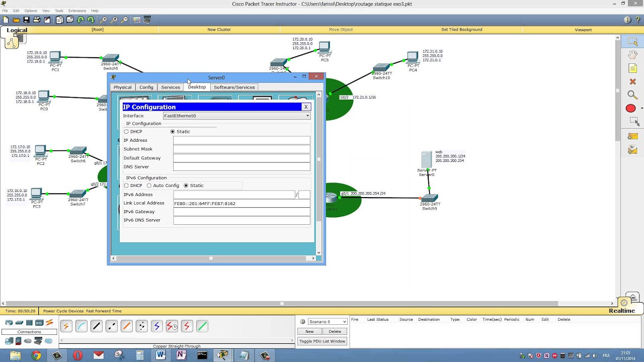This screenshot has height=362, width=644.
Task: Click New Cluster in the workspace bar
Action: click(x=219, y=30)
